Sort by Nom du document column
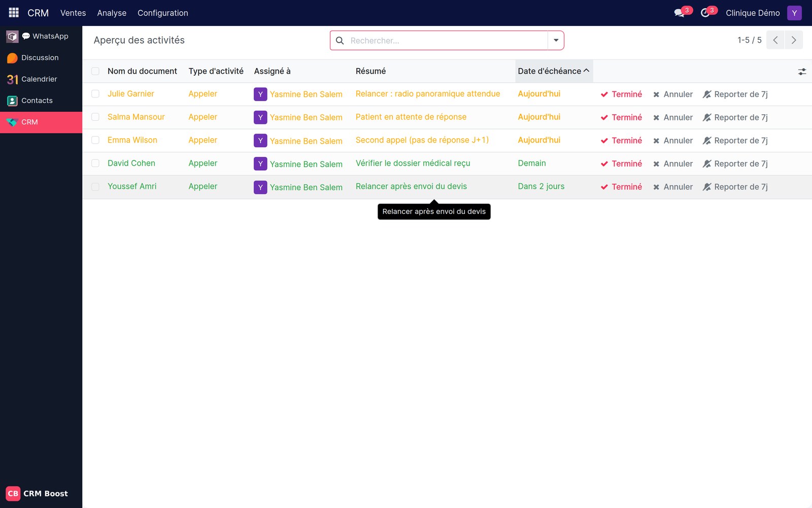812x508 pixels. click(142, 71)
